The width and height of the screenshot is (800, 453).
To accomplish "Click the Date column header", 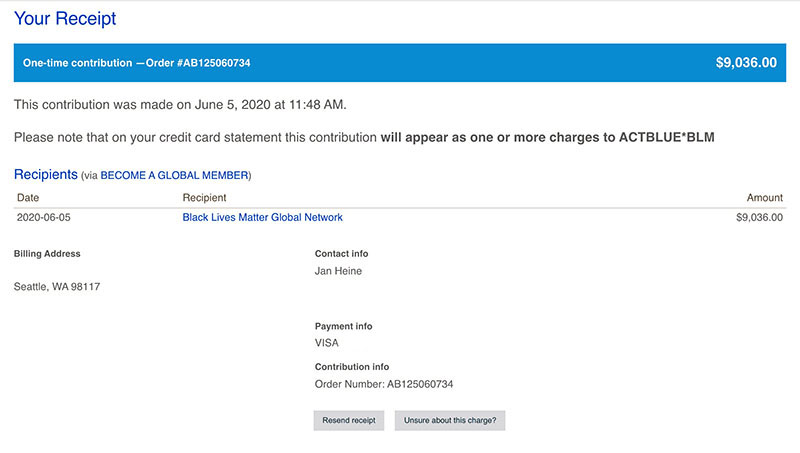I will 28,197.
